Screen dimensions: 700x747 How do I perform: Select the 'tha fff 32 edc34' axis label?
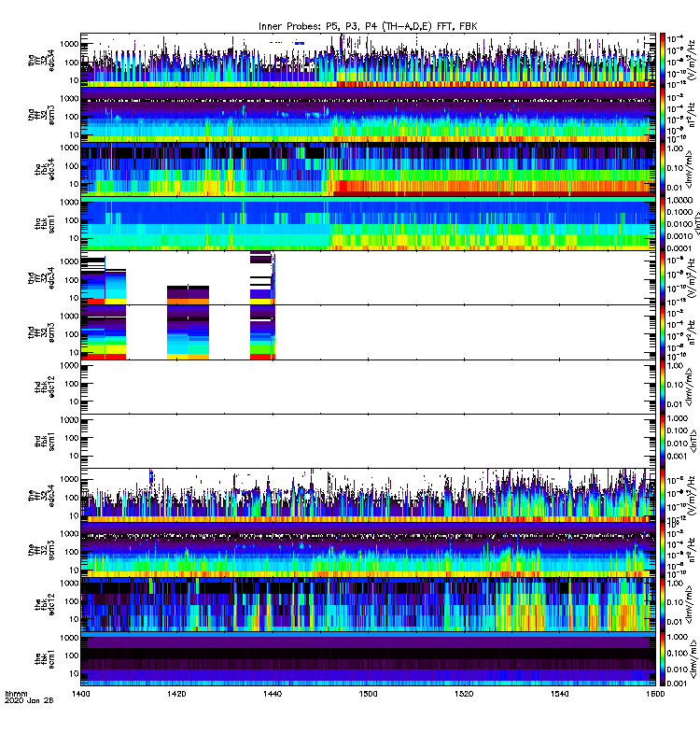(42, 61)
